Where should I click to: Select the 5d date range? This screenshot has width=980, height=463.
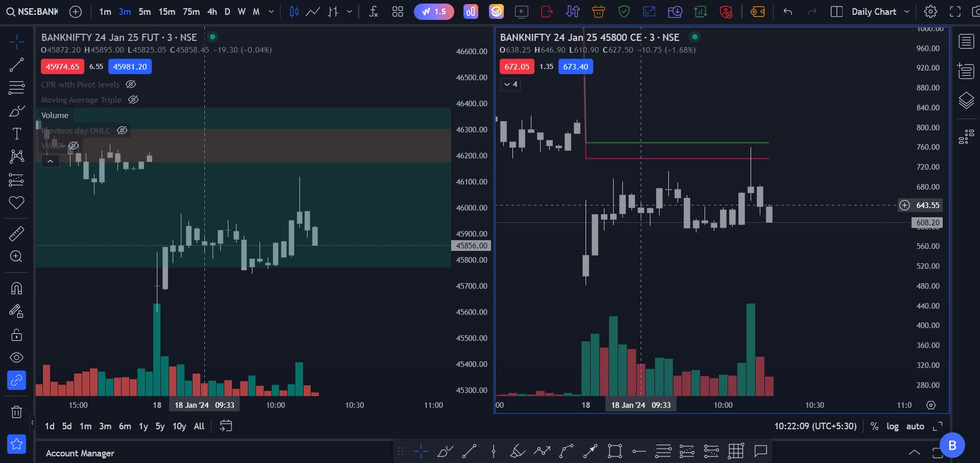67,426
